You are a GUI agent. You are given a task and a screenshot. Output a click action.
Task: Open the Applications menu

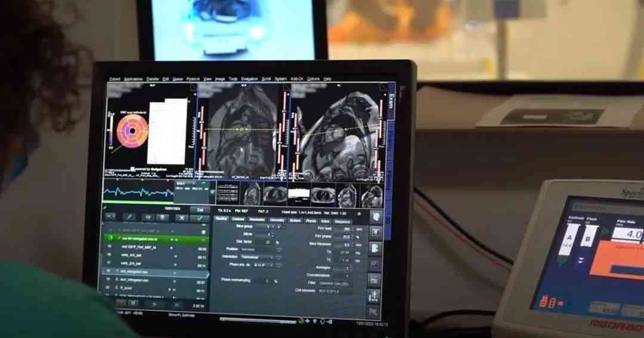point(133,79)
